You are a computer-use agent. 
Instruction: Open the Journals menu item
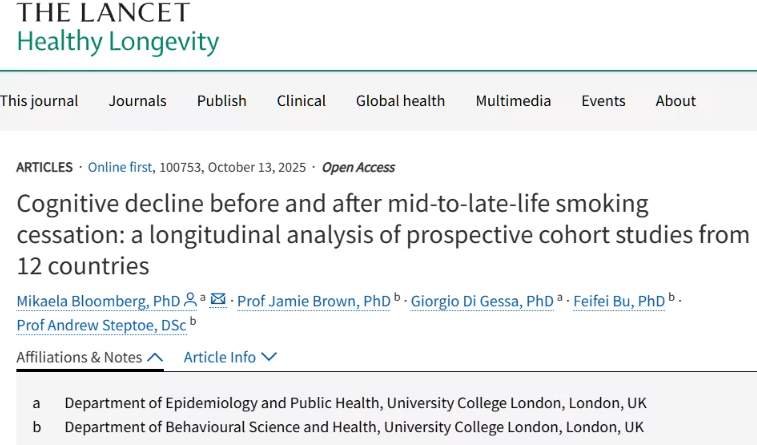pos(138,101)
